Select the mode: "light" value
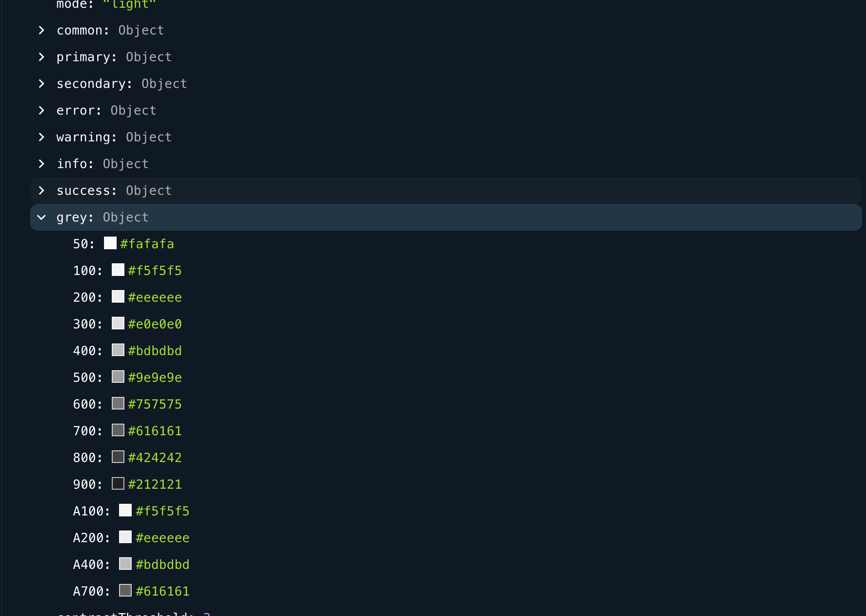Screen dimensions: 866x616 pyautogui.click(x=129, y=5)
